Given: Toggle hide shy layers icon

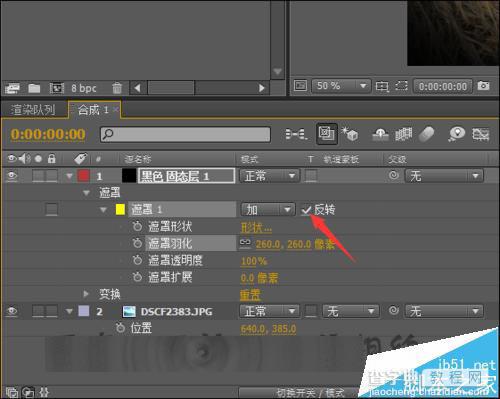Looking at the screenshot, I should pyautogui.click(x=380, y=134).
